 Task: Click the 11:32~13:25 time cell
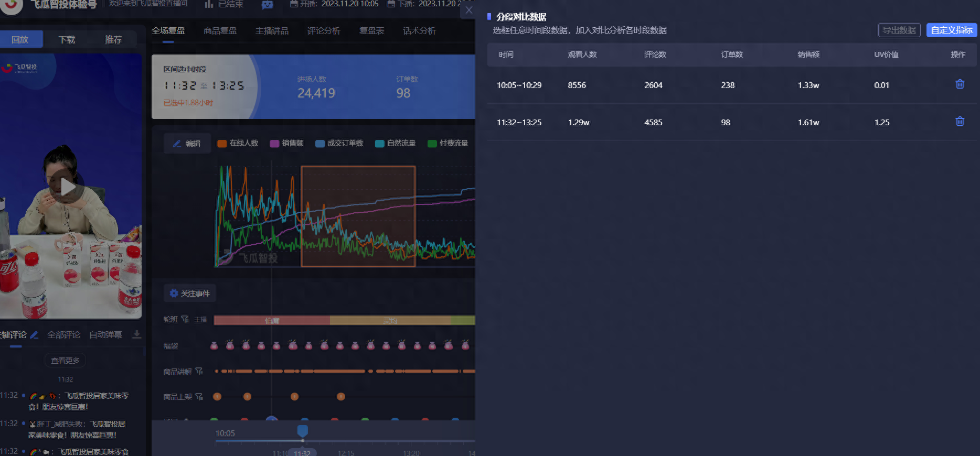point(519,122)
